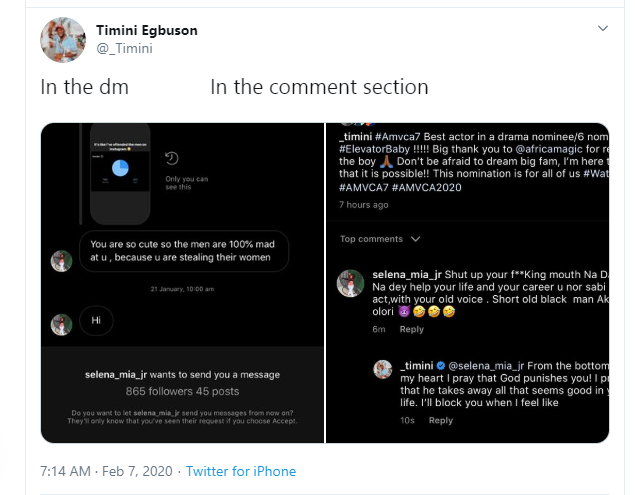Click the clock icon in DM screenshot

(x=171, y=158)
